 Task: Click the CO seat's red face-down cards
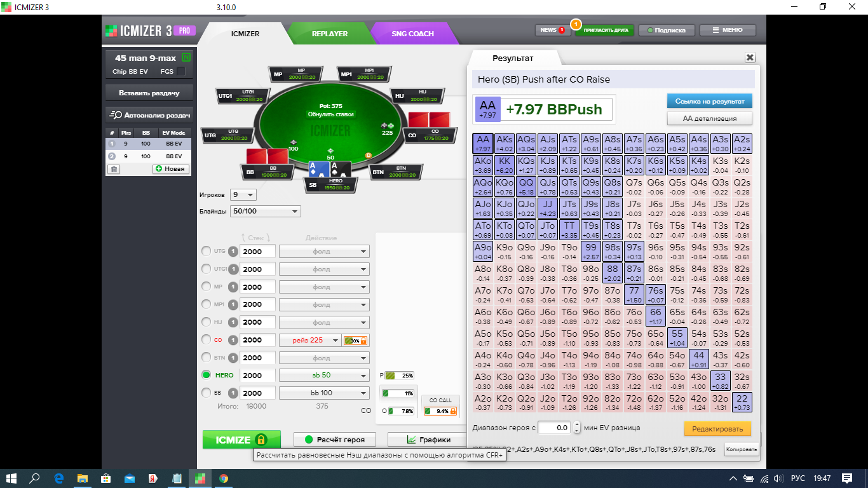click(429, 119)
